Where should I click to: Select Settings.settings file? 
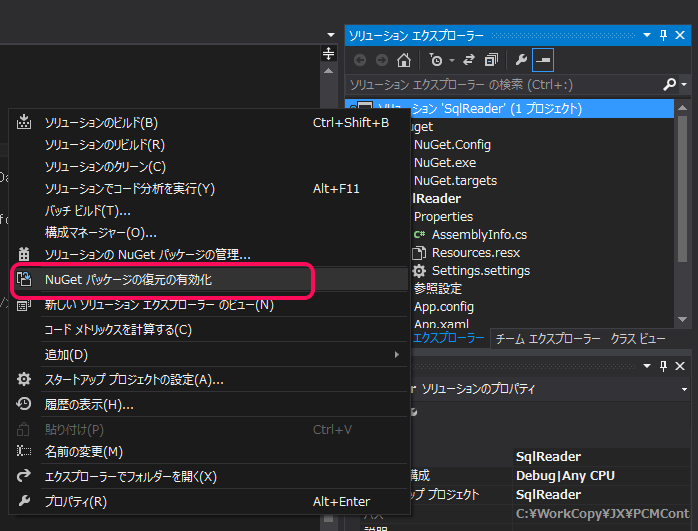[x=481, y=271]
